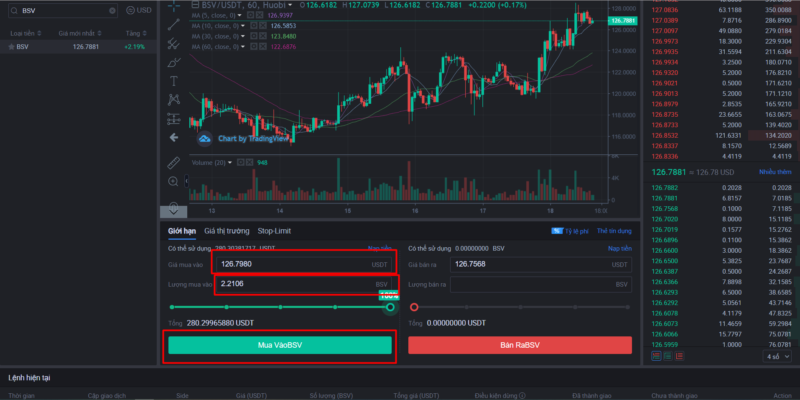Focus the Lượng bán ra amount field
Viewport: 800px width, 400px height.
click(541, 284)
